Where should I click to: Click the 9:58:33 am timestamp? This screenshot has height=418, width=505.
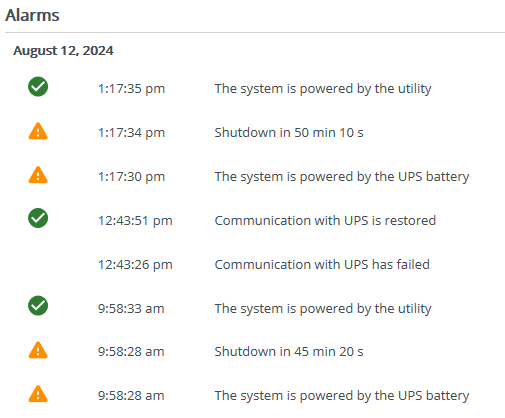pyautogui.click(x=131, y=309)
